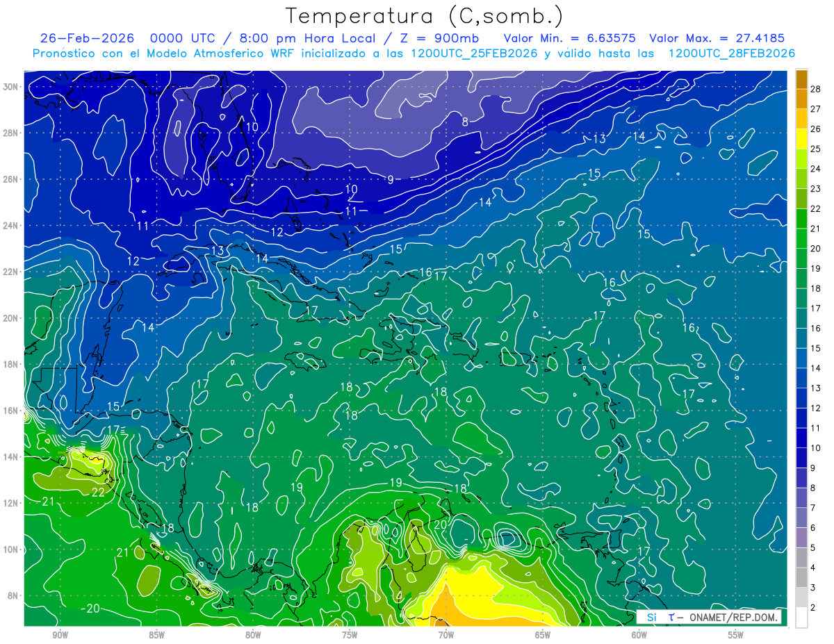This screenshot has height=644, width=834.
Task: Click the legend scale label '6'
Action: tap(812, 527)
